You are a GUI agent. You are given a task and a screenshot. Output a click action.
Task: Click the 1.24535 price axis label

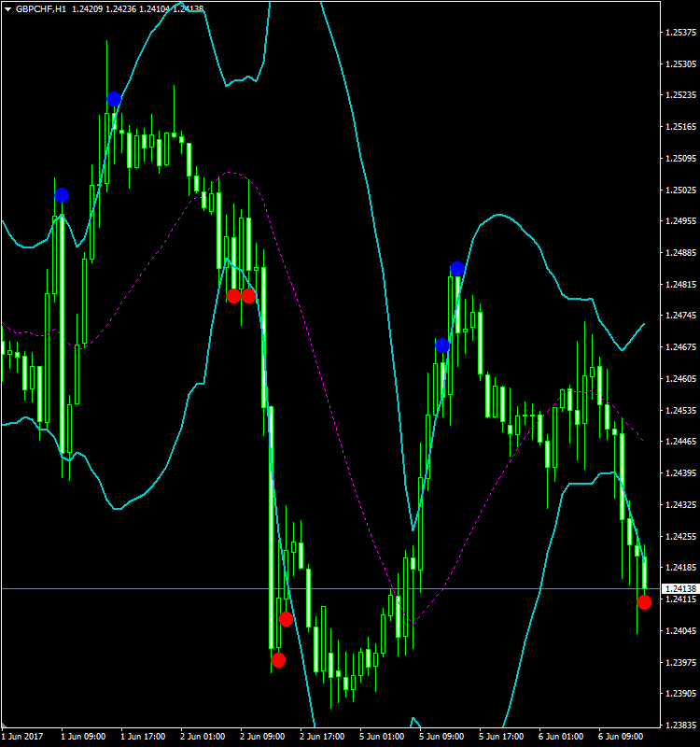tap(680, 410)
